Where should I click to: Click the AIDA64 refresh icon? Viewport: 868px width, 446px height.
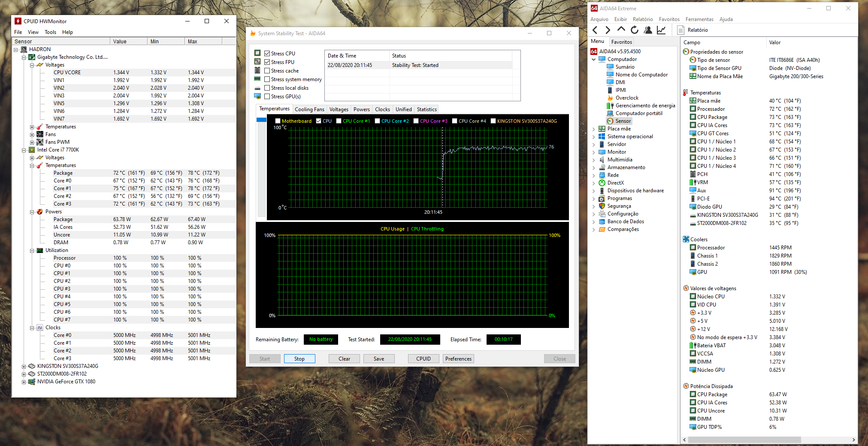pos(635,30)
